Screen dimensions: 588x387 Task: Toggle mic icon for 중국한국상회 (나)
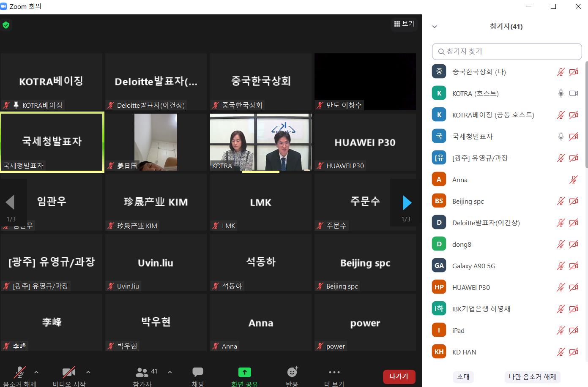click(x=561, y=72)
